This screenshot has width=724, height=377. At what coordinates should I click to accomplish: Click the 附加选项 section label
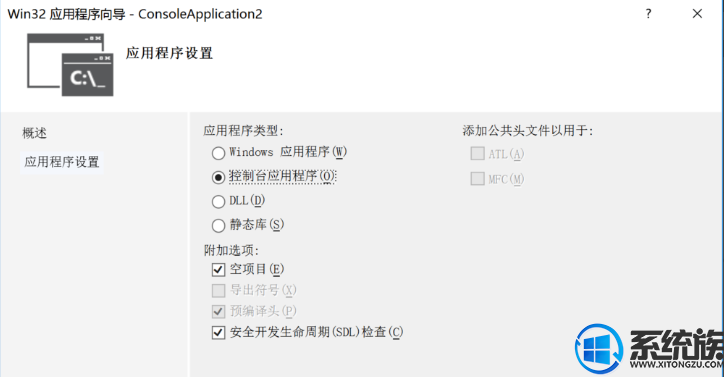(x=231, y=250)
